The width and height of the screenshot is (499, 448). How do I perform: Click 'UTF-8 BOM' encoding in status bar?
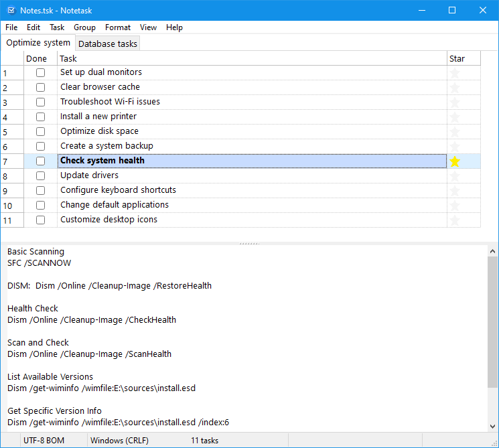point(44,441)
